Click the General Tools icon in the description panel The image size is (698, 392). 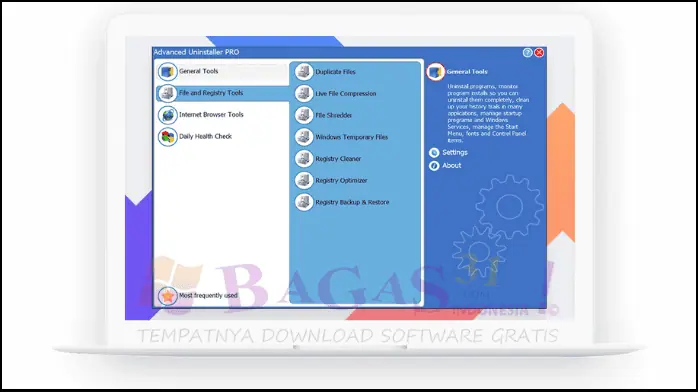pyautogui.click(x=435, y=72)
